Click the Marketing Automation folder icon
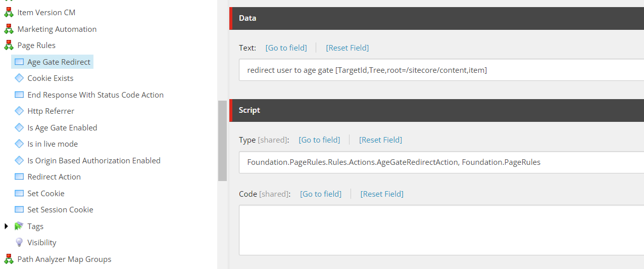Screen dimensions: 644x269 [9, 29]
